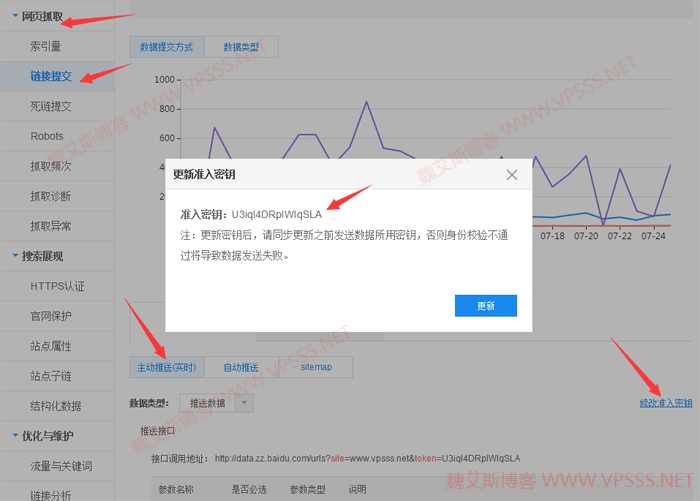Image resolution: width=700 pixels, height=501 pixels.
Task: Click the blue 更新 button
Action: [485, 305]
